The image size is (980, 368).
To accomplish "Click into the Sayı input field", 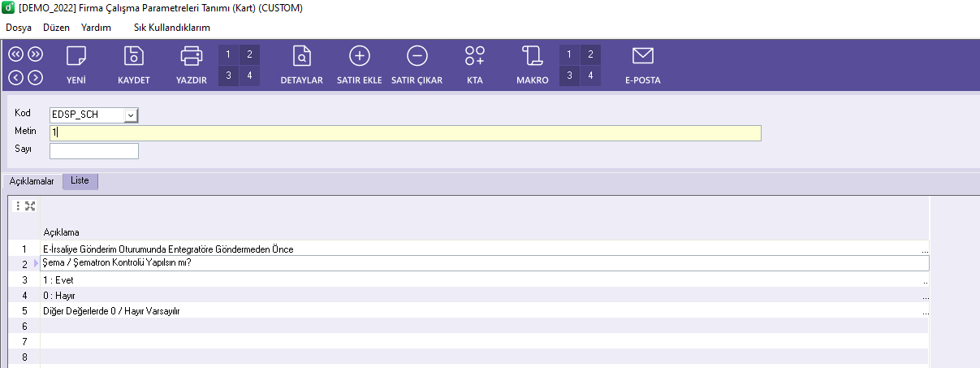I will click(x=94, y=150).
